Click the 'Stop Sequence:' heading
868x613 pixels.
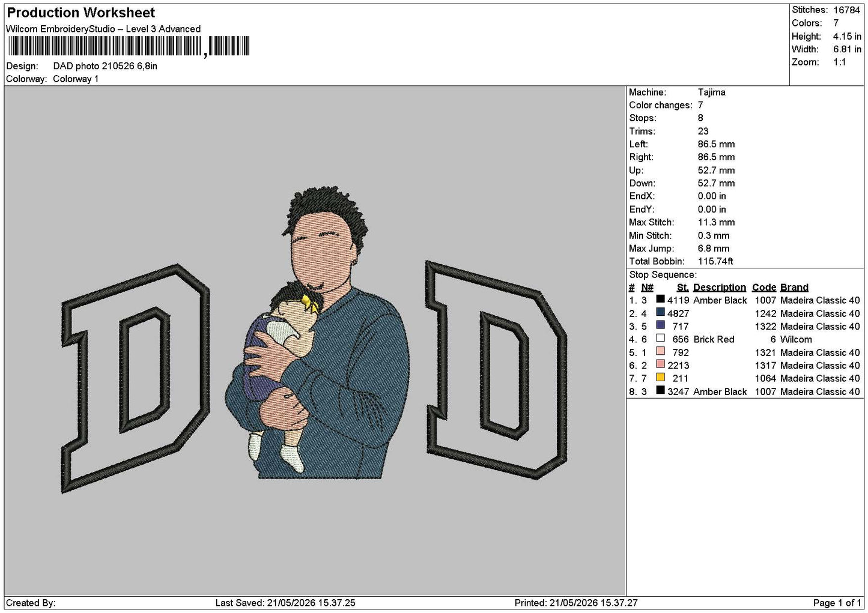(x=663, y=275)
